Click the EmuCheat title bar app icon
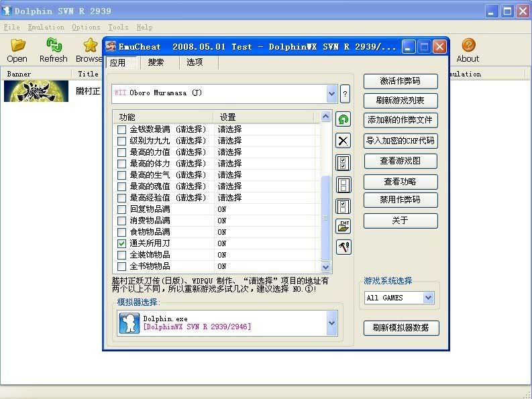The height and width of the screenshot is (399, 532). (x=111, y=46)
